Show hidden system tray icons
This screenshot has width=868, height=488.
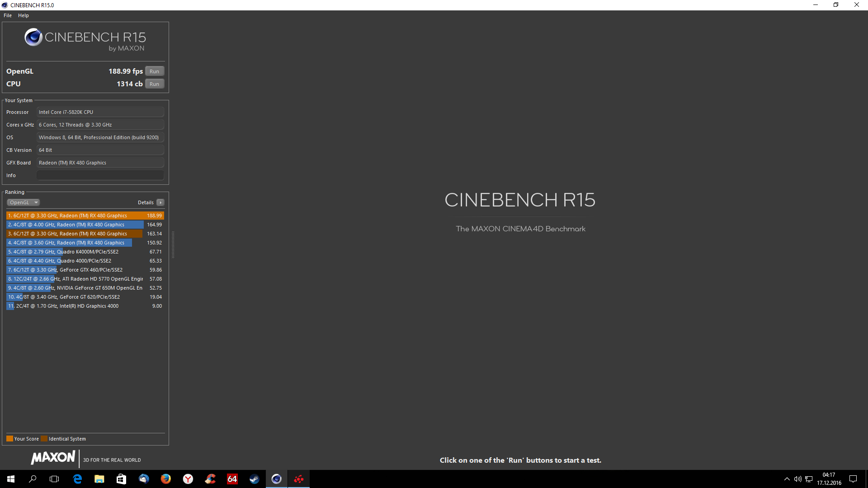tap(787, 479)
